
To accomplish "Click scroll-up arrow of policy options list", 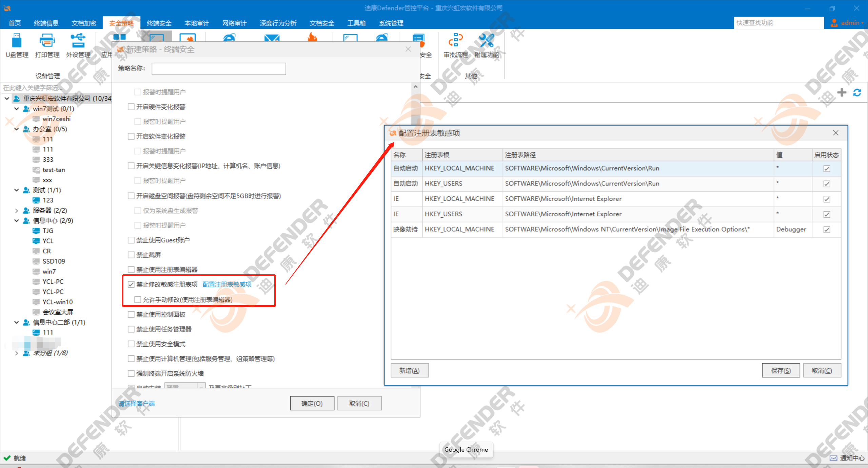I will tap(415, 87).
